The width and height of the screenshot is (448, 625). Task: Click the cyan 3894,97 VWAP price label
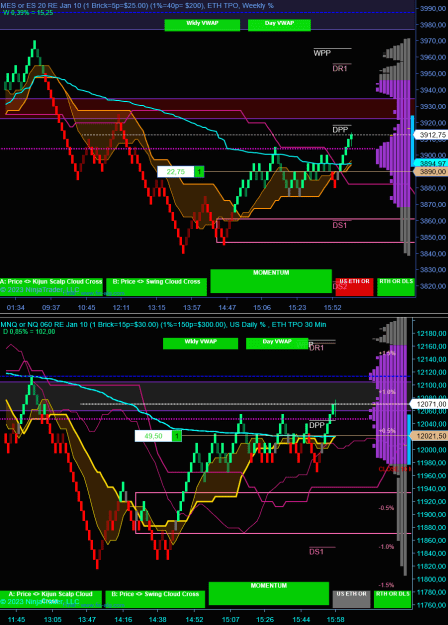[x=431, y=163]
